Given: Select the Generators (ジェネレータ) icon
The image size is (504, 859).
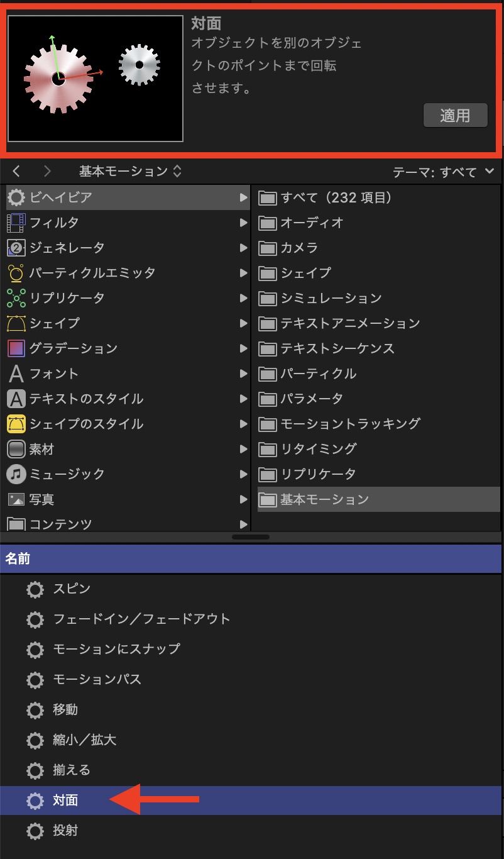Looking at the screenshot, I should click(x=16, y=248).
